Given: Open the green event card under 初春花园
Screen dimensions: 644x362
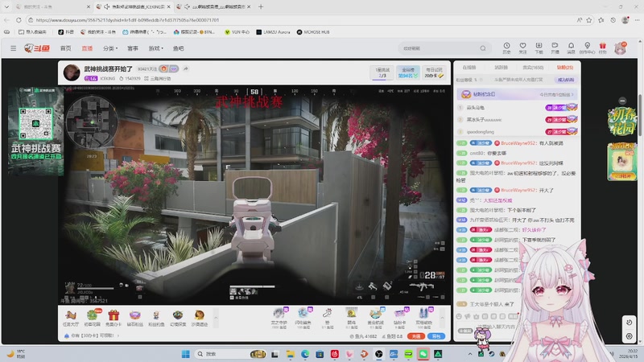Looking at the screenshot, I should pyautogui.click(x=622, y=162).
